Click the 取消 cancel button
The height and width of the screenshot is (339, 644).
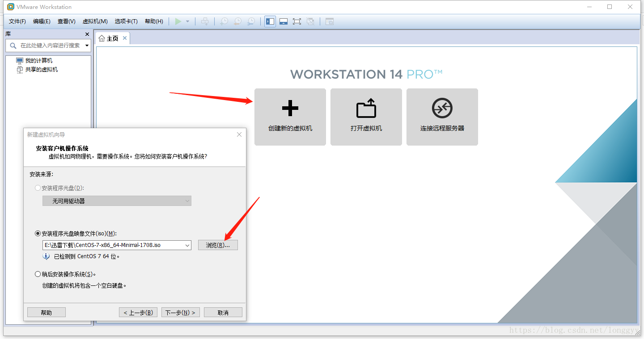point(223,312)
